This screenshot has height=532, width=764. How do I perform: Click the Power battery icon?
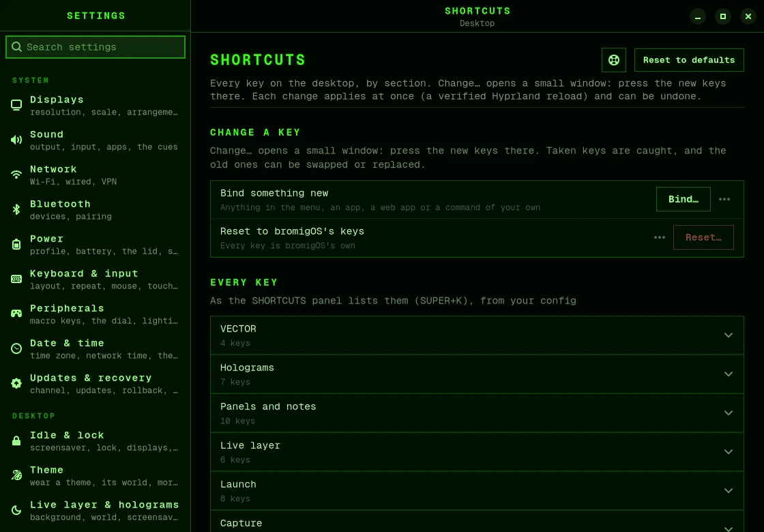coord(16,245)
